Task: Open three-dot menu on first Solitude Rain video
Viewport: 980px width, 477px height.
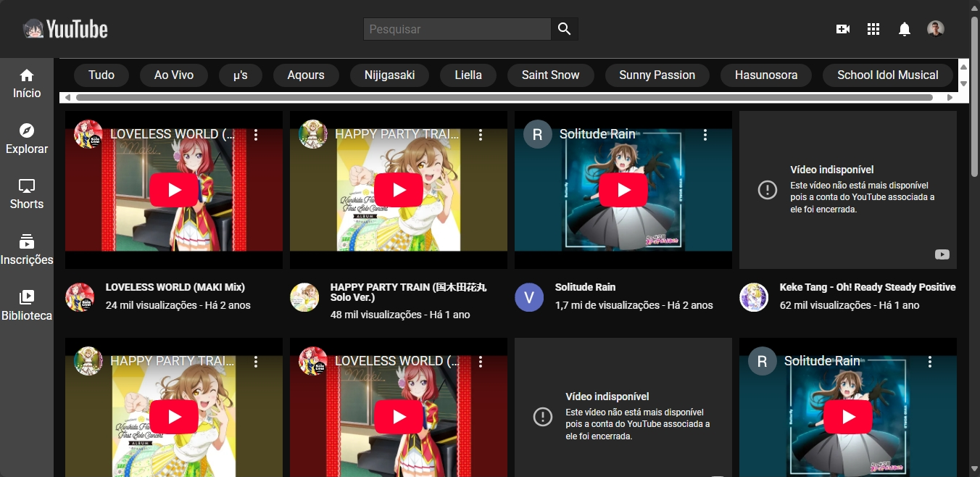Action: (x=705, y=135)
